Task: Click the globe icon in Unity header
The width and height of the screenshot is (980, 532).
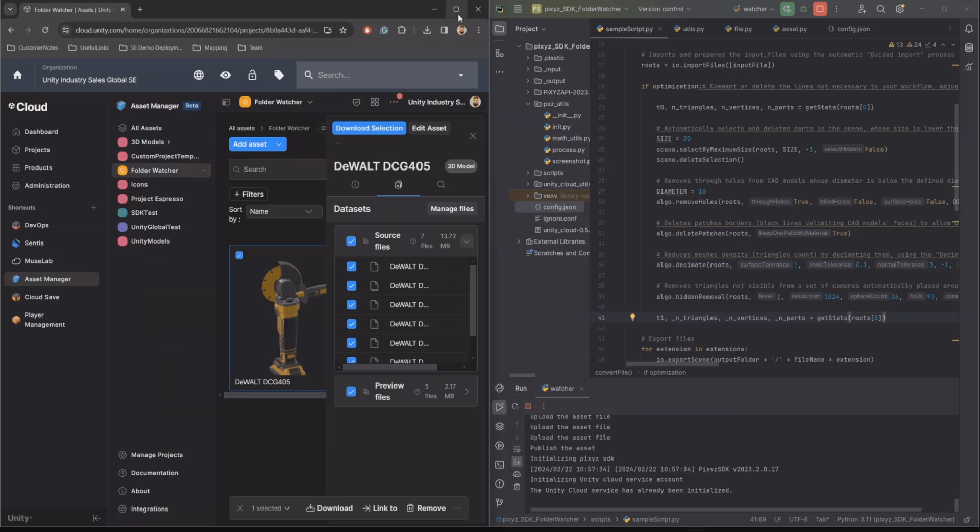Action: (199, 75)
